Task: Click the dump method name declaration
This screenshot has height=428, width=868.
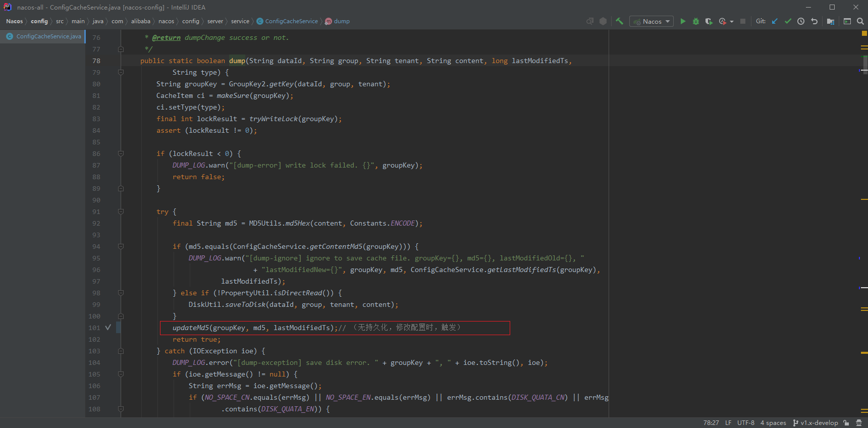Action: tap(237, 61)
